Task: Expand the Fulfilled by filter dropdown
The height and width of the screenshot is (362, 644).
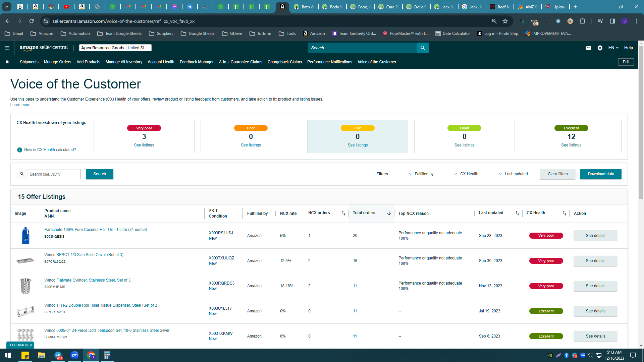Action: [x=421, y=174]
